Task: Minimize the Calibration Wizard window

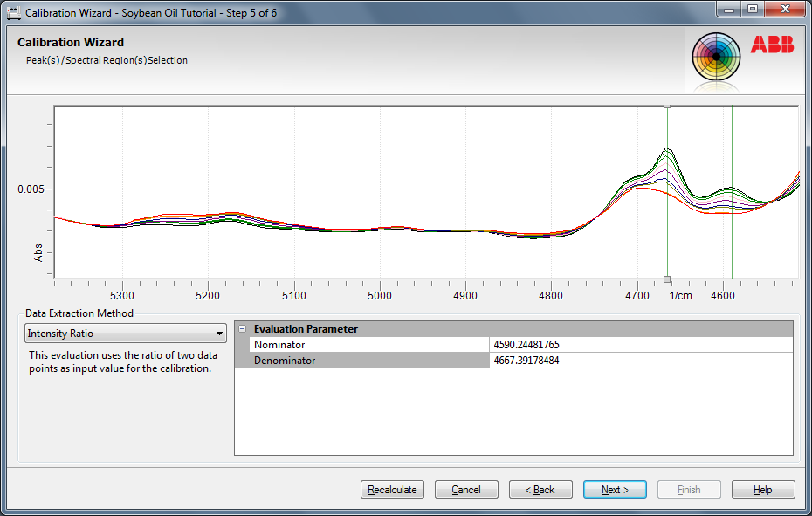Action: 729,10
